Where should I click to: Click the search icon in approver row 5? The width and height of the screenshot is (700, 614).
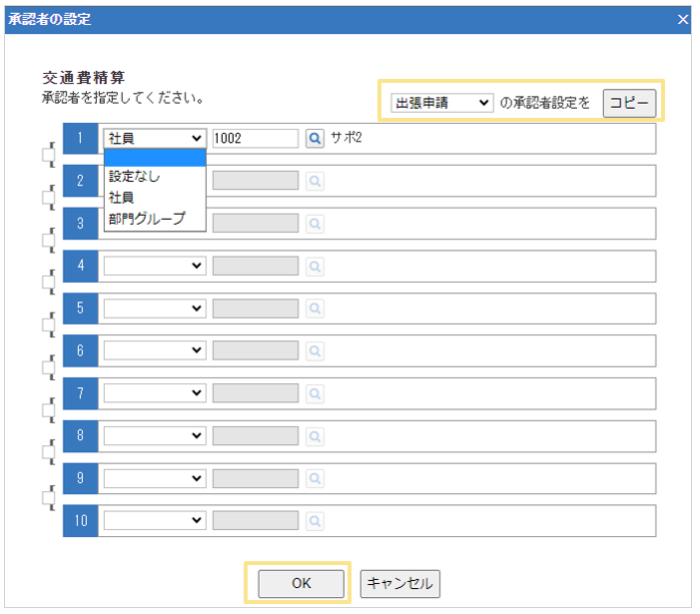point(315,308)
